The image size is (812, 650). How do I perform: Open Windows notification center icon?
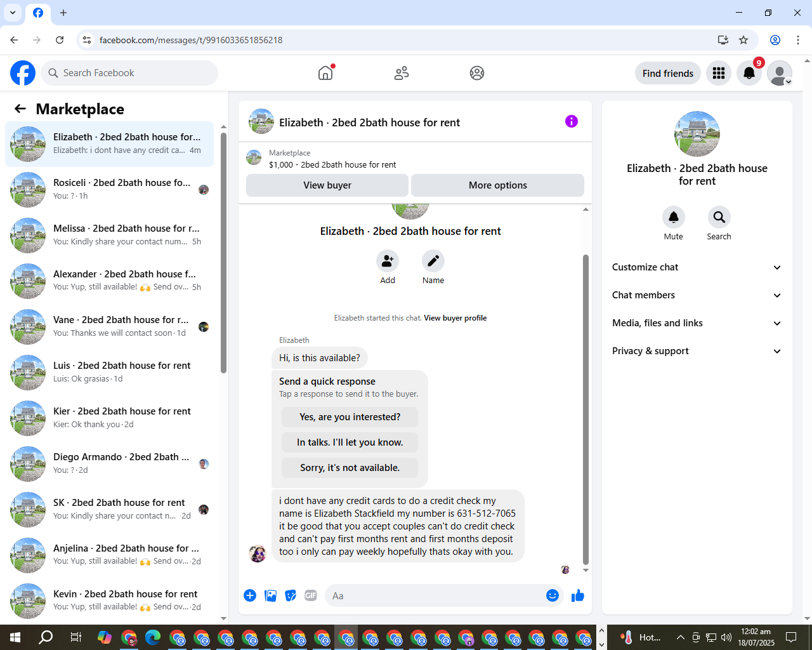[791, 637]
